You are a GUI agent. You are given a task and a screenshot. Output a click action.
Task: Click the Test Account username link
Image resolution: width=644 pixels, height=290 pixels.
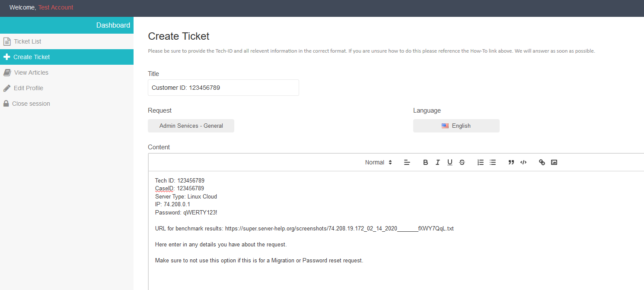(x=56, y=7)
